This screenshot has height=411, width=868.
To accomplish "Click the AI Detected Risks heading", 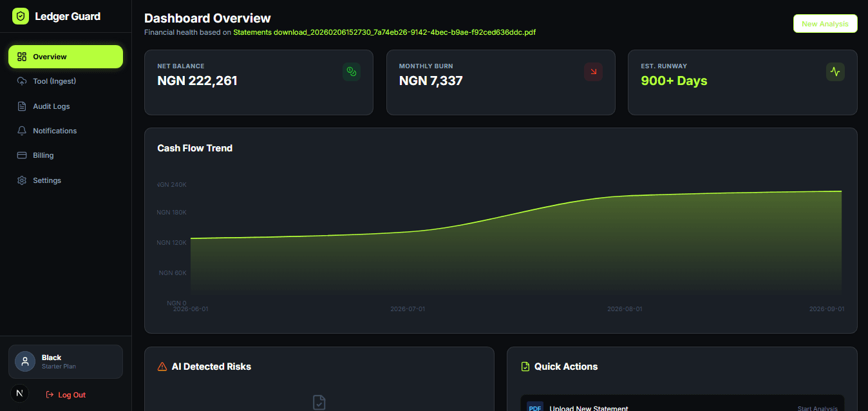I will pos(211,367).
